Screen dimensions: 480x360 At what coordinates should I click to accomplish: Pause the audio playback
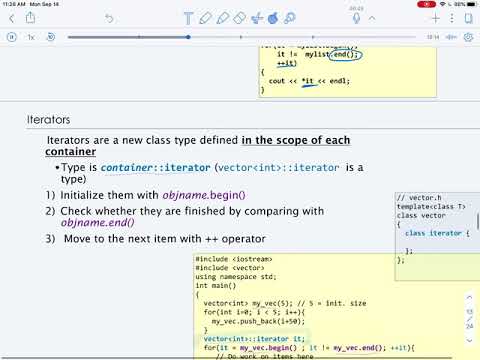point(12,37)
